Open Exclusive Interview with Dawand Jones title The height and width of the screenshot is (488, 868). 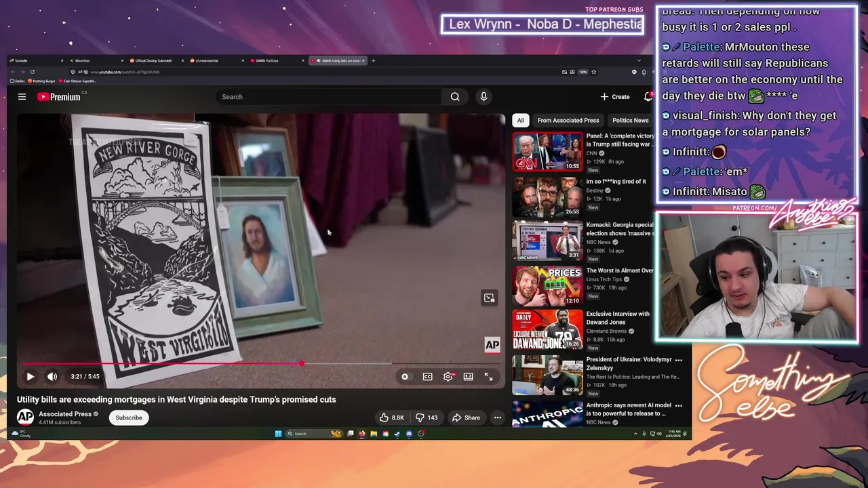(618, 318)
